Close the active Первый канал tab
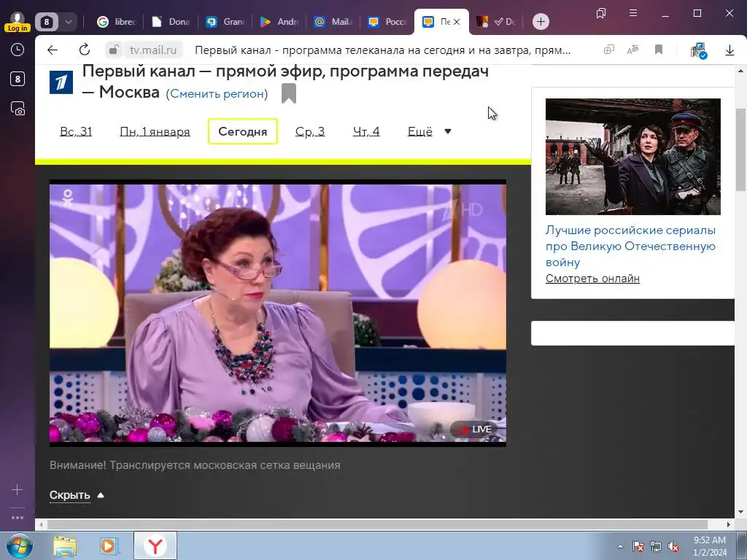 click(x=457, y=22)
